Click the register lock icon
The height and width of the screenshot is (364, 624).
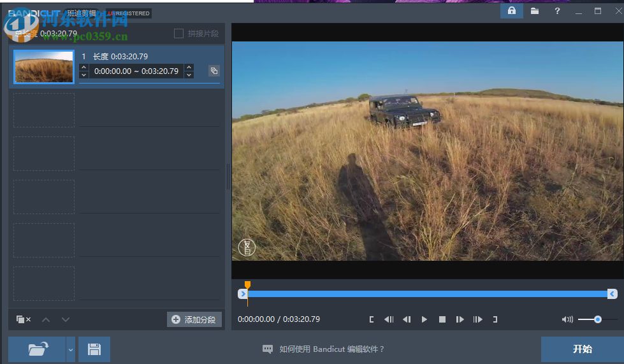511,11
